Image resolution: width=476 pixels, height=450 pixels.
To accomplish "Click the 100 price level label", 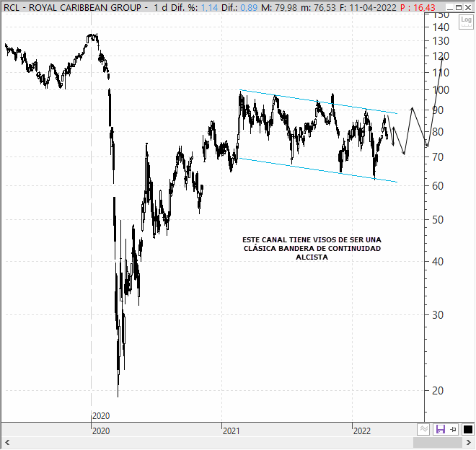I will 441,90.
